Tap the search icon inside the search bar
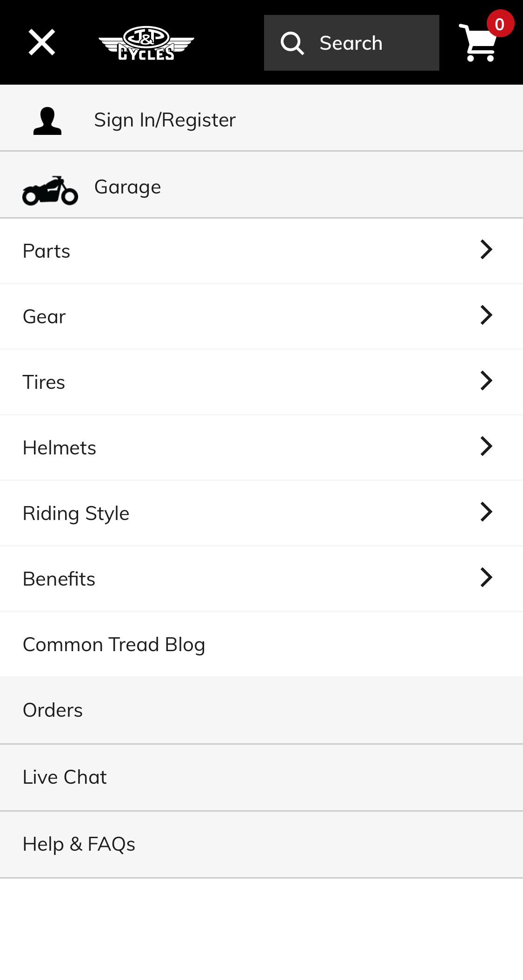The height and width of the screenshot is (980, 523). [x=292, y=42]
